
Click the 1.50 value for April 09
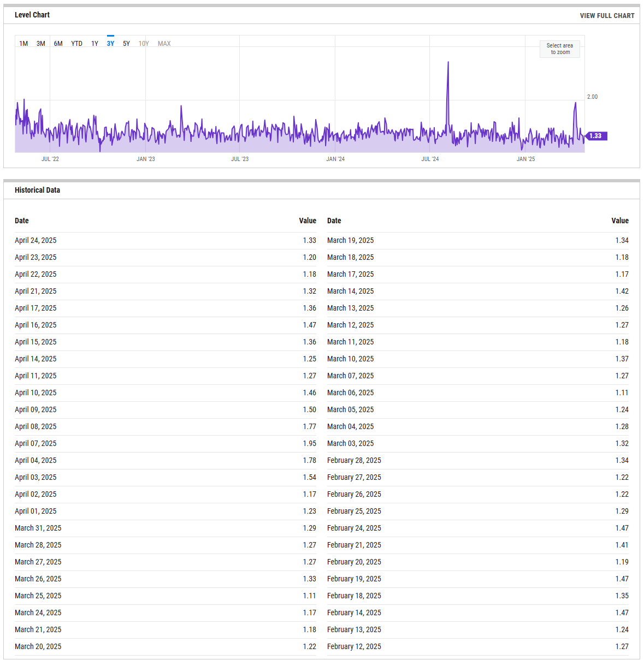point(310,410)
